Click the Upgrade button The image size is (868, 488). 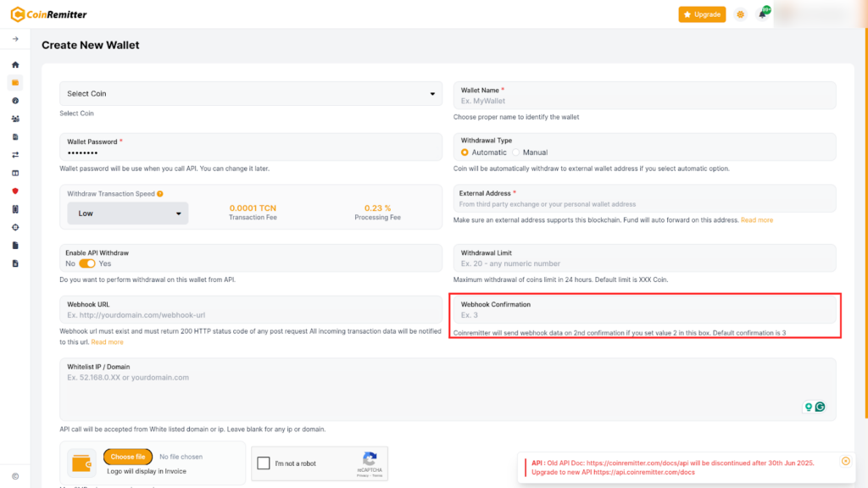702,14
